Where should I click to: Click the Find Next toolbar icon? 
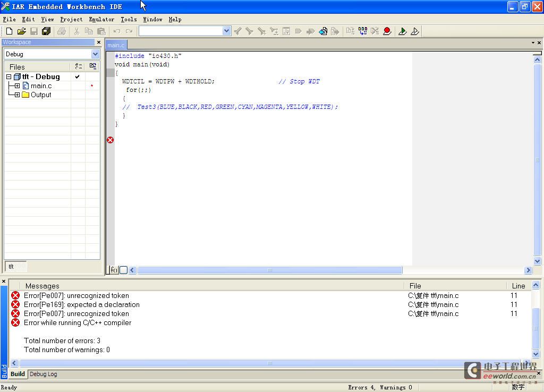[x=250, y=31]
